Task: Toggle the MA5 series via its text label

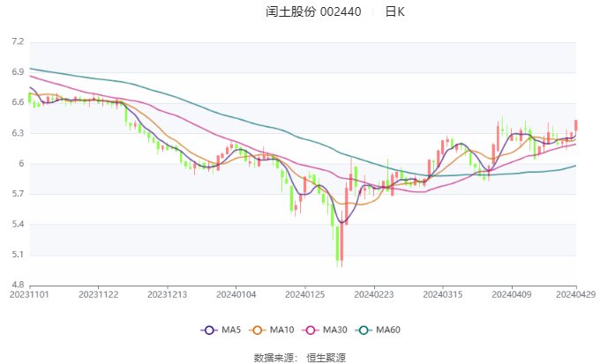Action: tap(231, 331)
